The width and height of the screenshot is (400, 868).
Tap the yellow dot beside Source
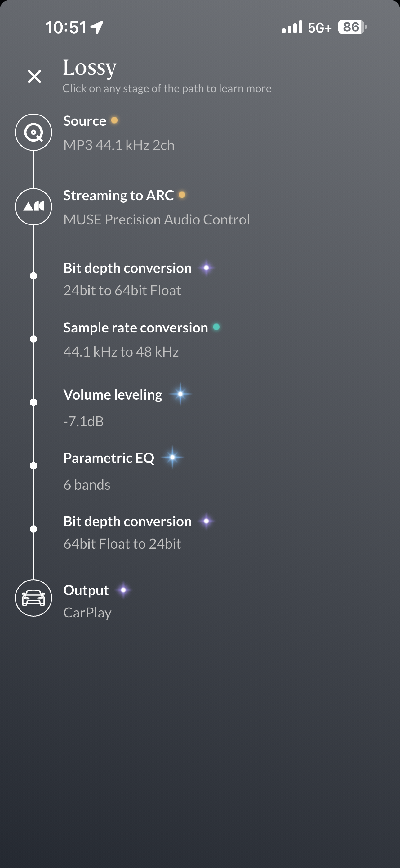tap(114, 120)
